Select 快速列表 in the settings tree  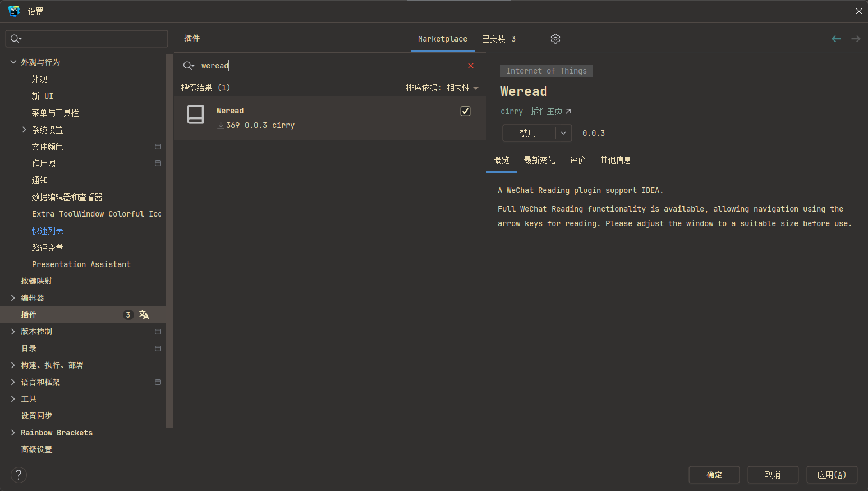coord(48,231)
